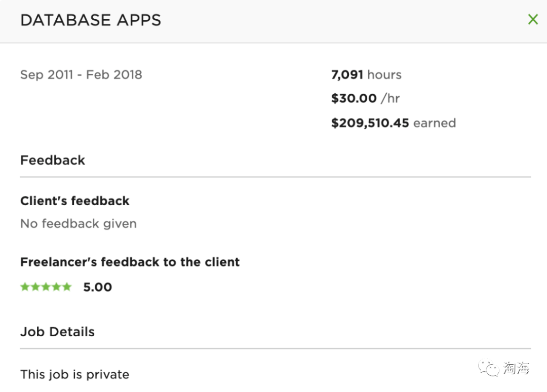Click the Client's feedback label
The height and width of the screenshot is (392, 547).
tap(75, 201)
